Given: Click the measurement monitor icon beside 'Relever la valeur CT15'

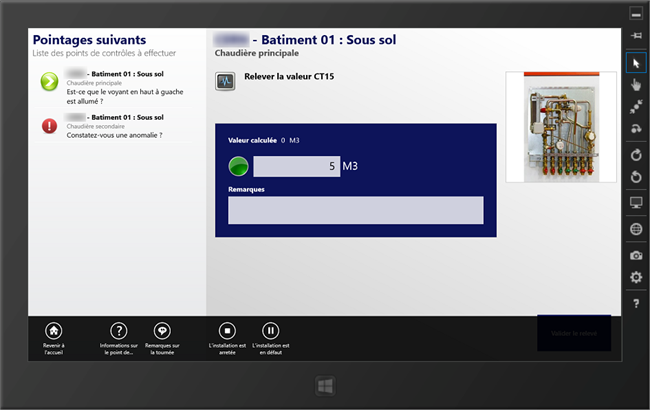Looking at the screenshot, I should pyautogui.click(x=226, y=81).
